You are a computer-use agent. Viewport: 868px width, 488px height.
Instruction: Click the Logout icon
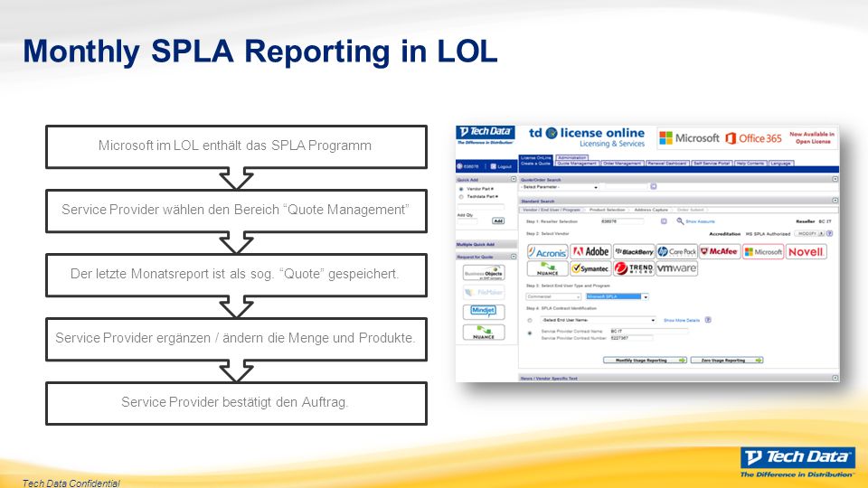494,166
